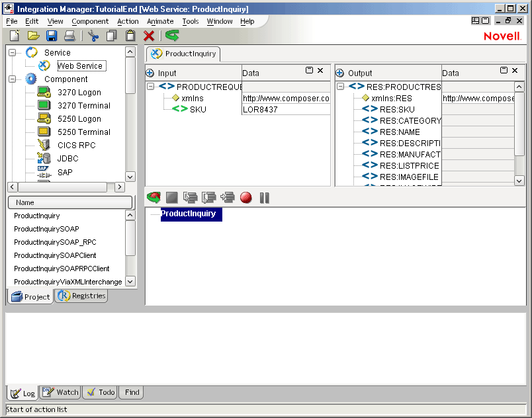Click the Paste clipboard icon
The width and height of the screenshot is (532, 418).
130,36
